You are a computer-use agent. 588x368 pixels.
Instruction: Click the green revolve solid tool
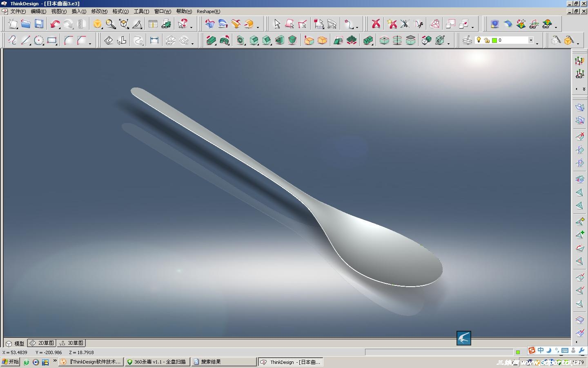point(224,40)
